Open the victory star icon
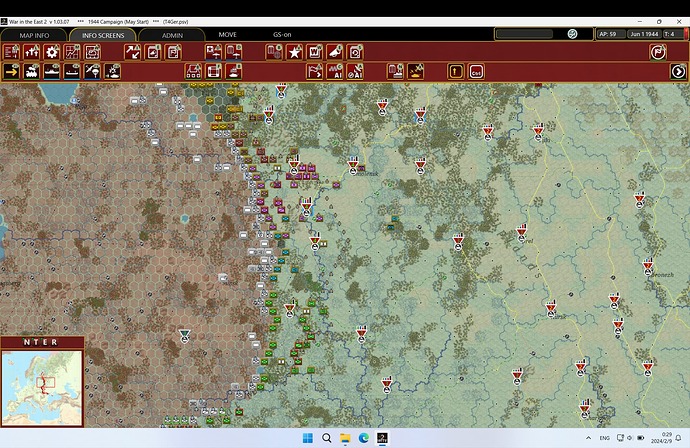The image size is (690, 448). (294, 52)
